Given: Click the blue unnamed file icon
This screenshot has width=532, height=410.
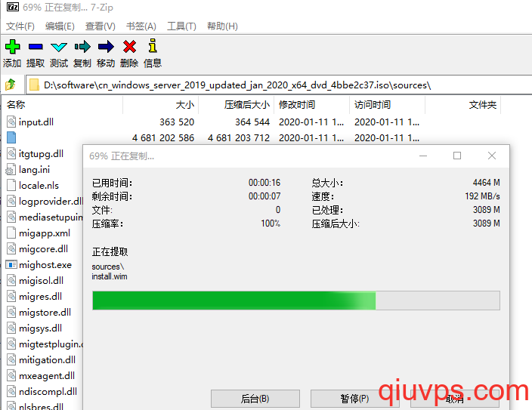Looking at the screenshot, I should tap(11, 137).
